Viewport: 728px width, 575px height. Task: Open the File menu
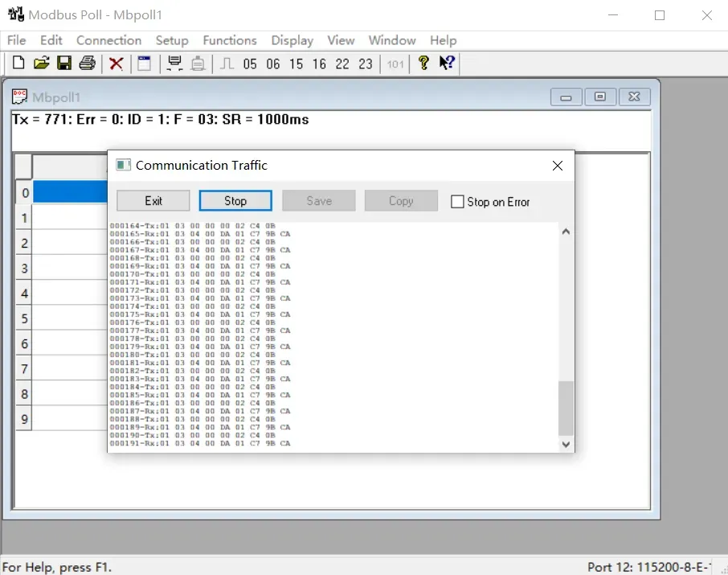pyautogui.click(x=17, y=40)
